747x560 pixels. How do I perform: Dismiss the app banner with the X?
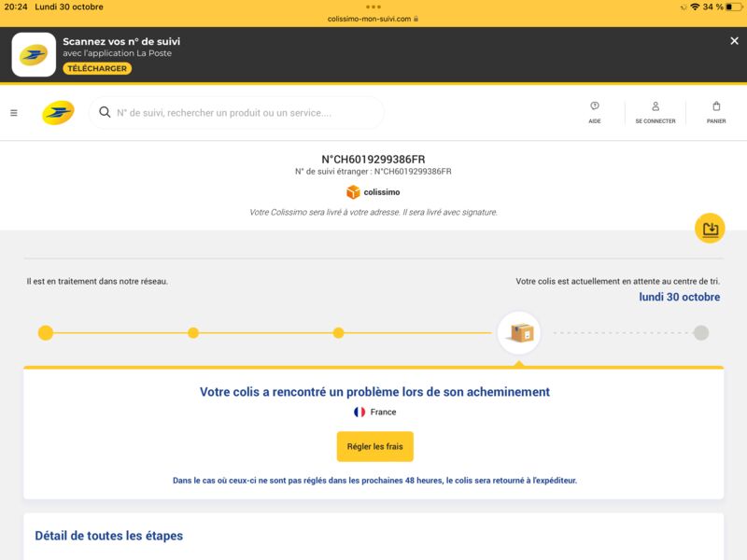(x=733, y=40)
